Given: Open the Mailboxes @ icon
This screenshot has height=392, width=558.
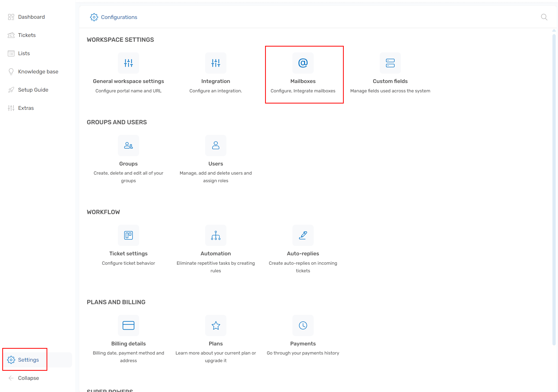Looking at the screenshot, I should (303, 63).
